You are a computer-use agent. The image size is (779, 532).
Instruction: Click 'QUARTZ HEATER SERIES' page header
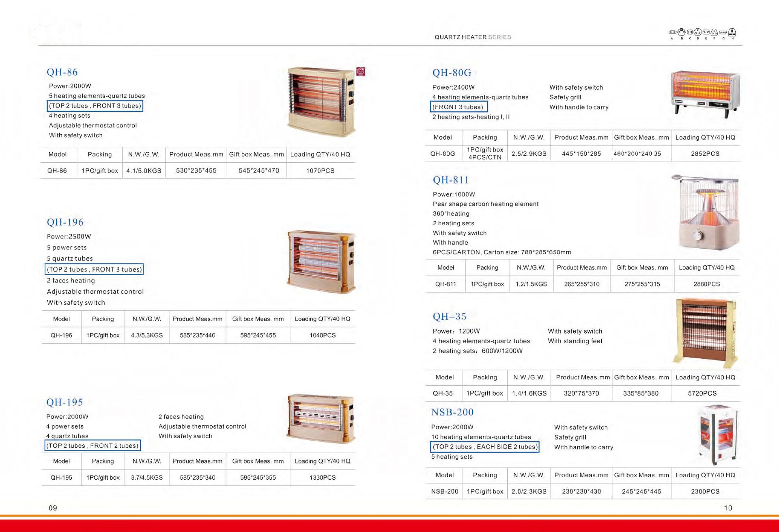(x=472, y=37)
